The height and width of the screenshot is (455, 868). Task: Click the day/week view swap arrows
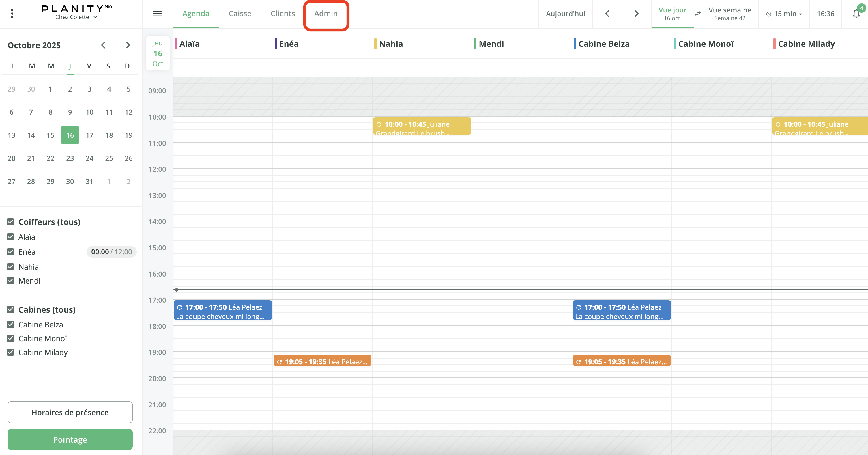[697, 14]
